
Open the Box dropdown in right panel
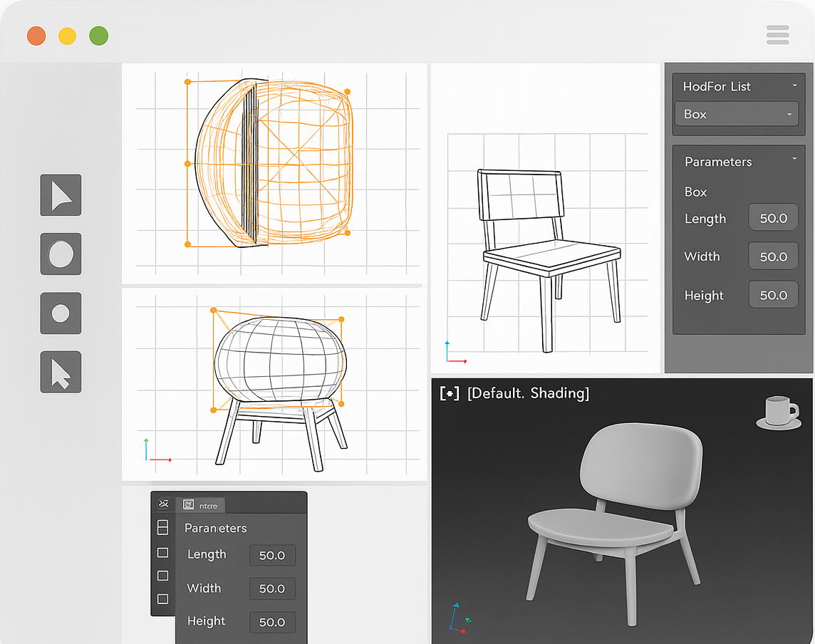pos(736,114)
